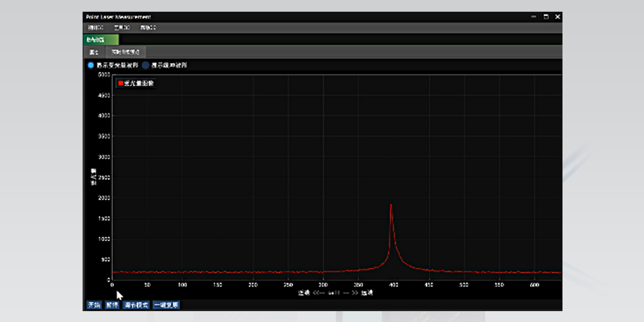Minimize the Point Laser Measurement window
This screenshot has width=644, height=322.
click(x=534, y=17)
